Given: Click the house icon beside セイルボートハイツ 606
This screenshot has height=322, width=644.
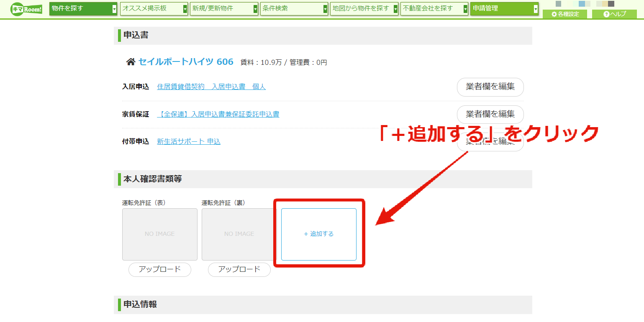Looking at the screenshot, I should click(131, 62).
